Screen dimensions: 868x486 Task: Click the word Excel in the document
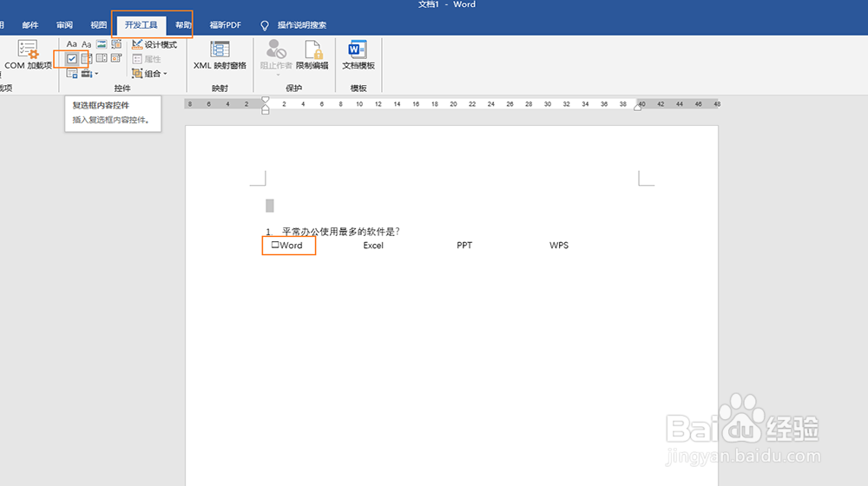coord(373,246)
